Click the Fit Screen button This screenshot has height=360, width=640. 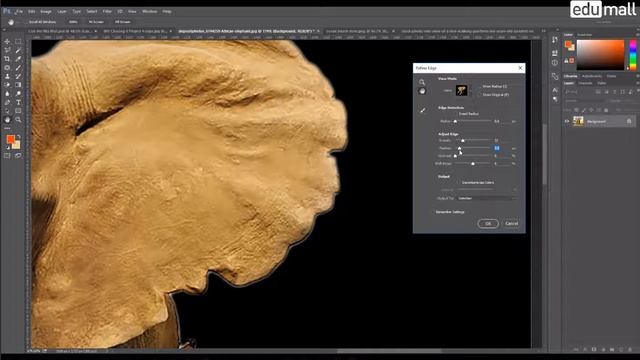pyautogui.click(x=96, y=22)
